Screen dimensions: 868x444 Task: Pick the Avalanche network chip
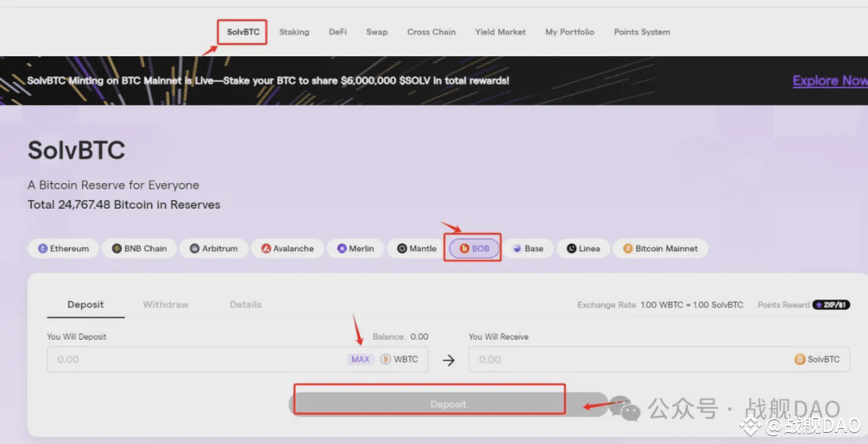287,249
